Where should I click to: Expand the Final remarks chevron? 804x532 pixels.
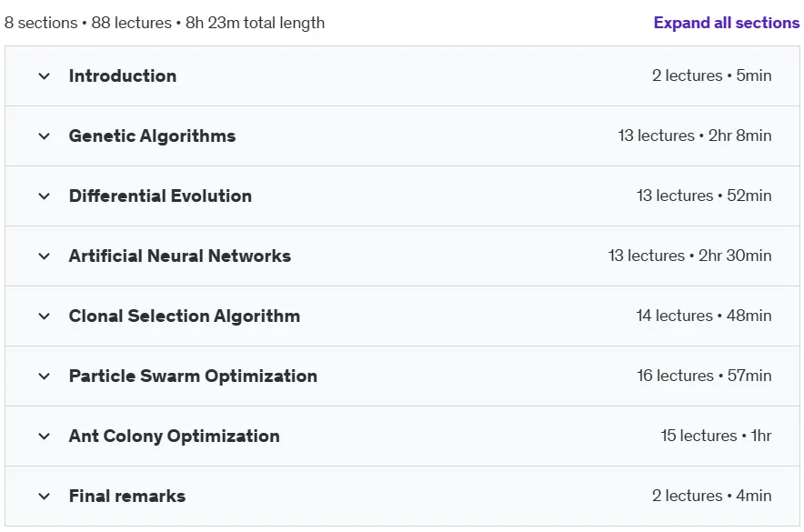point(44,497)
